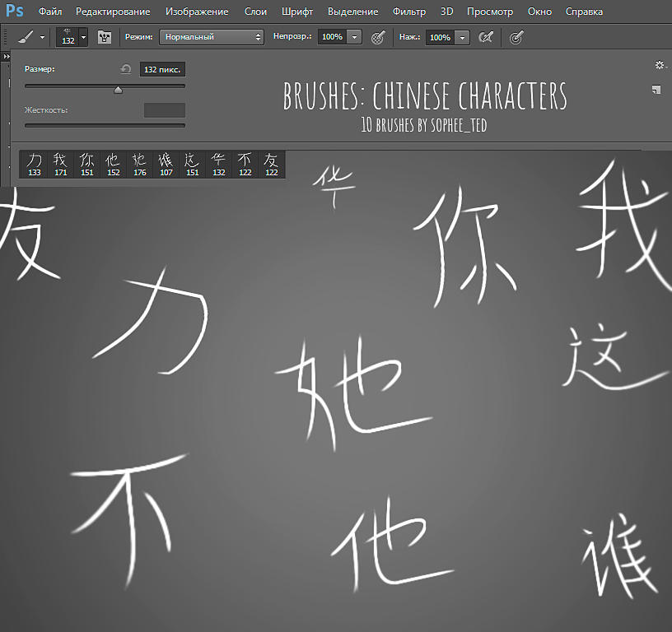Open the Выделение menu
Screen dimensions: 672x632
pyautogui.click(x=352, y=12)
